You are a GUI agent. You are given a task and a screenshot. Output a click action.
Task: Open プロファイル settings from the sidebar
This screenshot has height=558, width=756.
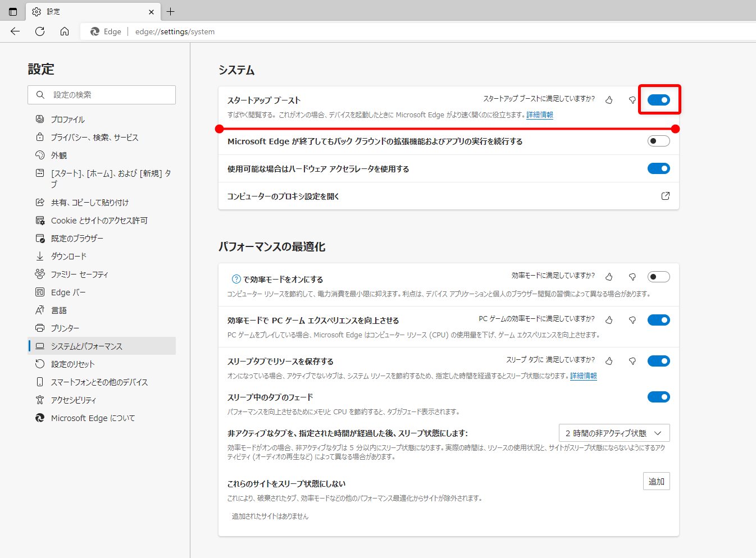click(x=67, y=118)
